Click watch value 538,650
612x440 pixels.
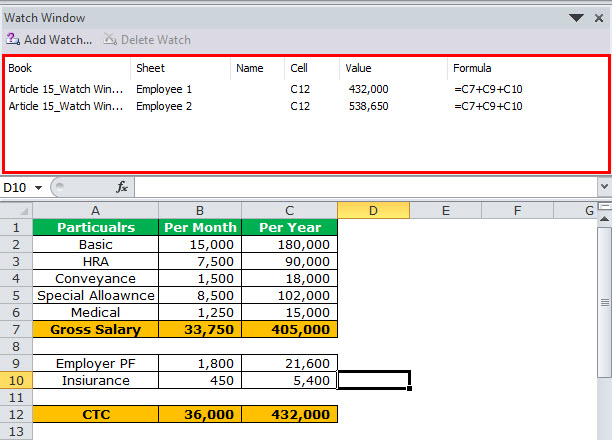[368, 106]
